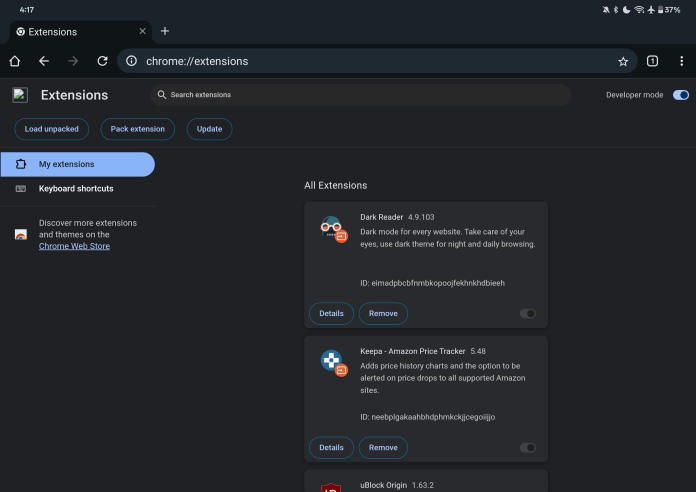This screenshot has height=492, width=696.
Task: Close the Extensions tab
Action: tap(142, 31)
